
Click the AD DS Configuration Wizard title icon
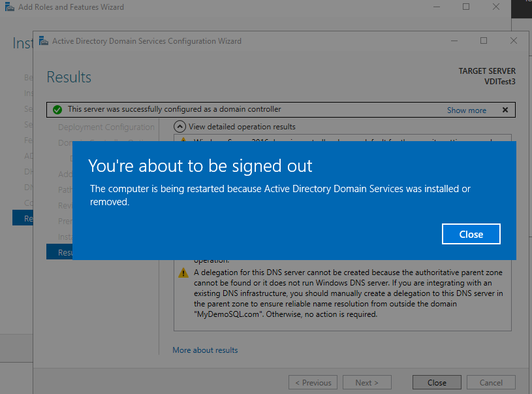[44, 41]
